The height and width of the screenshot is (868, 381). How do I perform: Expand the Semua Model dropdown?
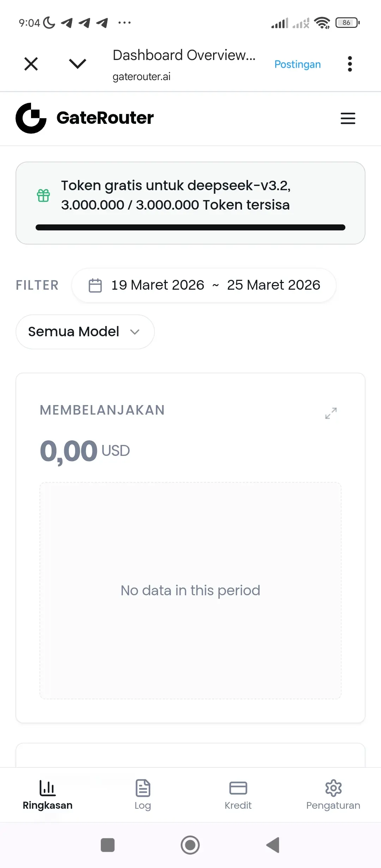85,332
